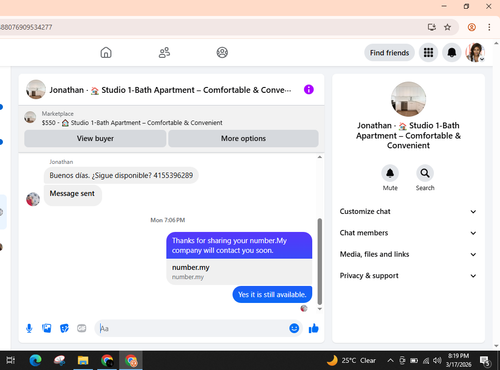Click the large listing photo in info panel

pos(408,99)
